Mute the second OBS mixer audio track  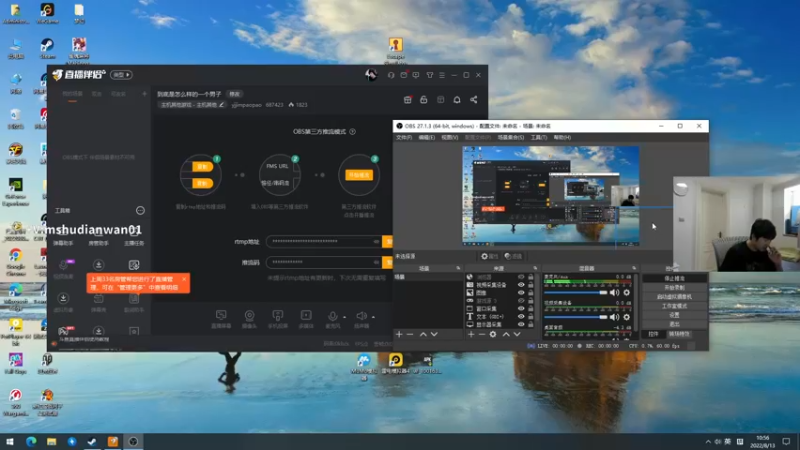614,317
